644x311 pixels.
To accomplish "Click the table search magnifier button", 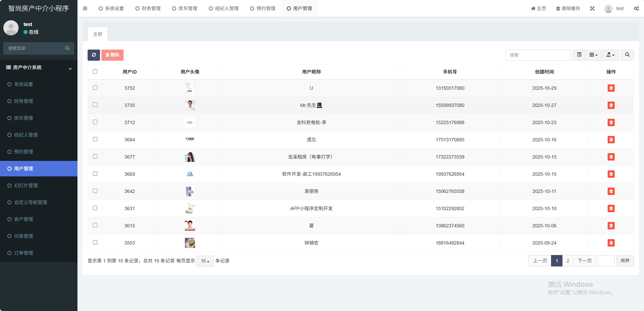I will tap(627, 55).
